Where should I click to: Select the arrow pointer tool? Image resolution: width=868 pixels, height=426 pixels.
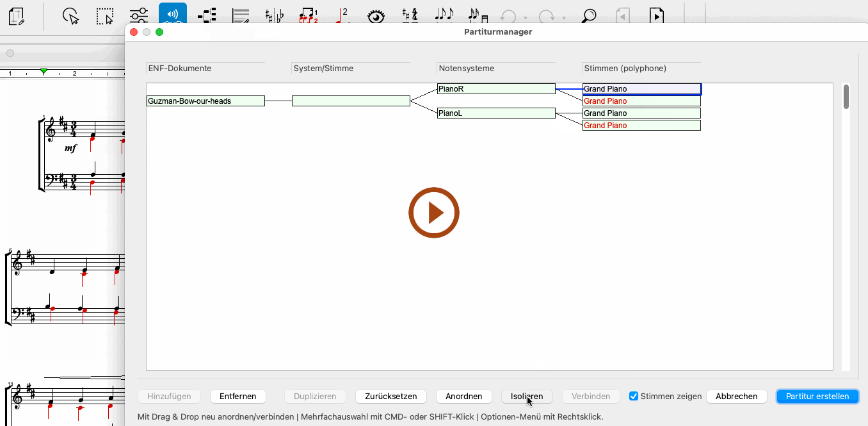71,15
